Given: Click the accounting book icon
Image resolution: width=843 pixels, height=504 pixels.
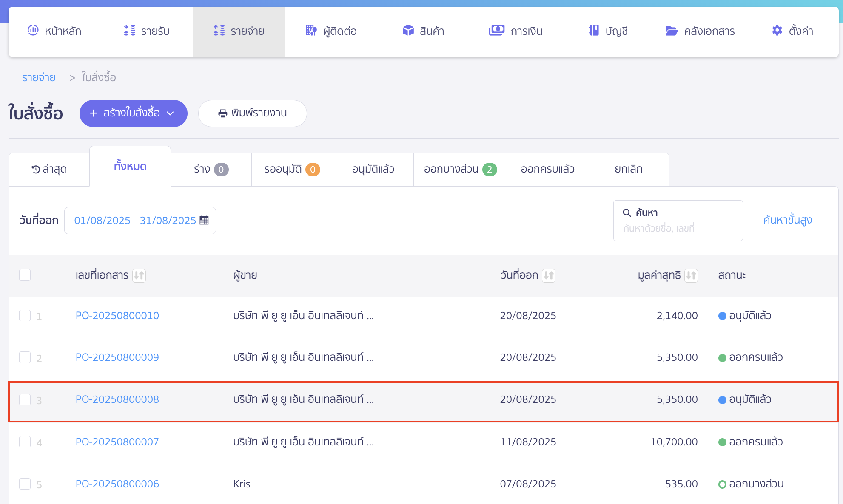Looking at the screenshot, I should coord(594,31).
